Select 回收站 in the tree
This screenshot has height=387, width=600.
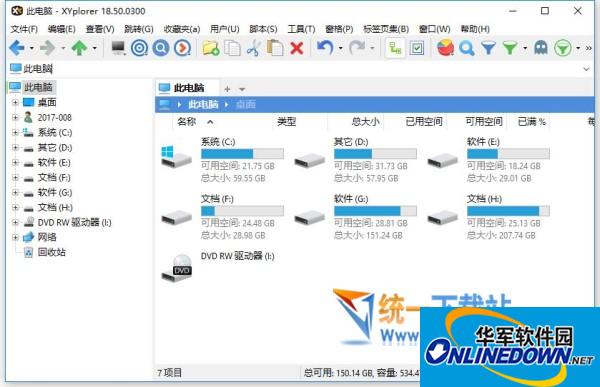(x=52, y=252)
